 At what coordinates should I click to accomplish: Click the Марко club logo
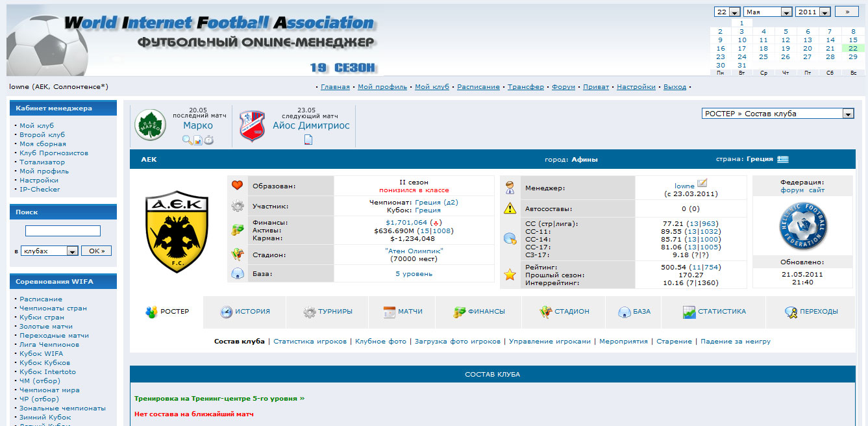coord(150,125)
